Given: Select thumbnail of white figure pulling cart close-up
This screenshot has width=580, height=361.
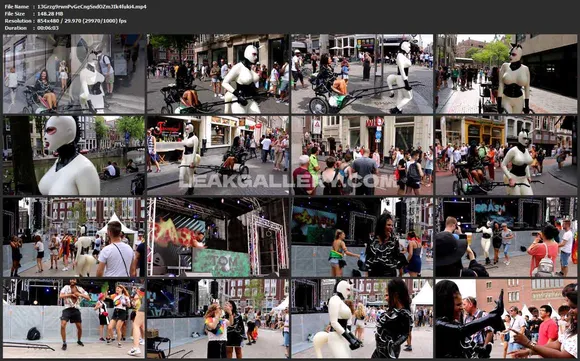Looking at the screenshot, I should coord(218,74).
